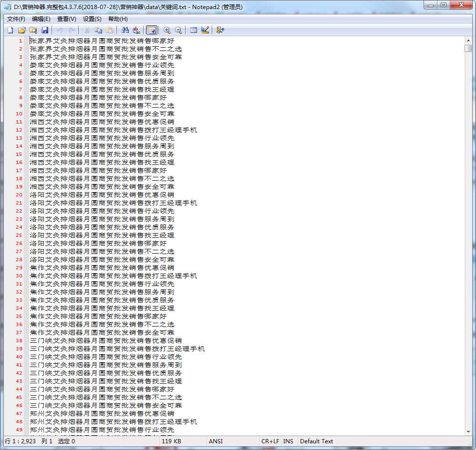Expand the 设置(S) menu
This screenshot has width=476, height=450.
pos(92,19)
